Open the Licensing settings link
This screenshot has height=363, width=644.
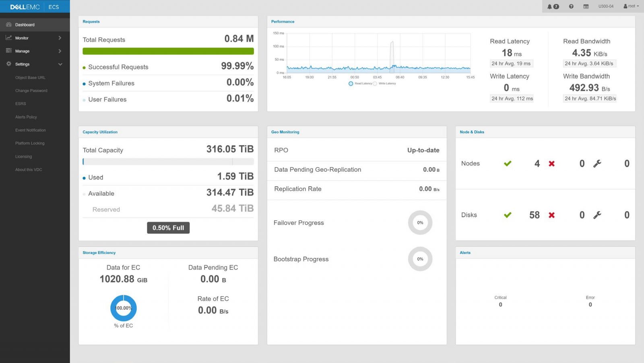[x=23, y=157]
